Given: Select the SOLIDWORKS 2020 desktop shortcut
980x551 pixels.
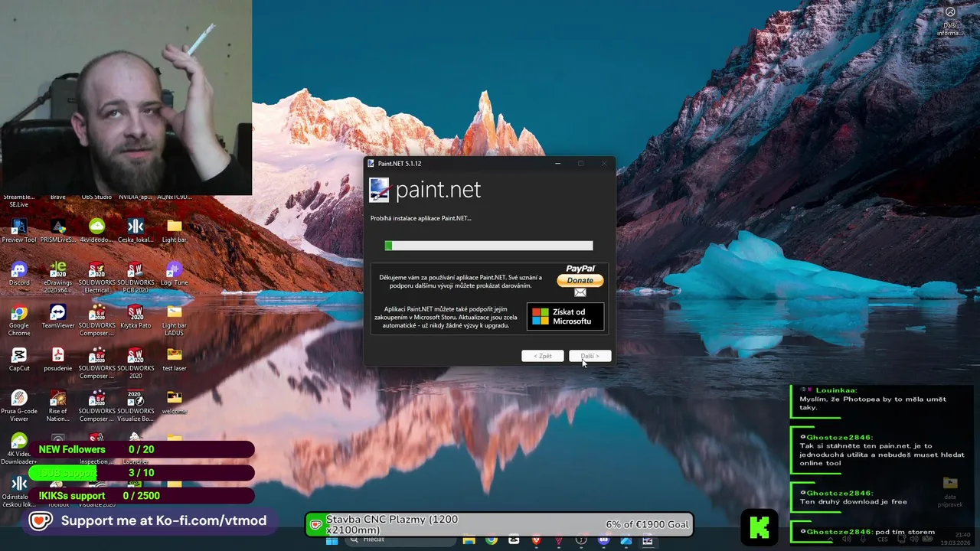Looking at the screenshot, I should coord(136,363).
